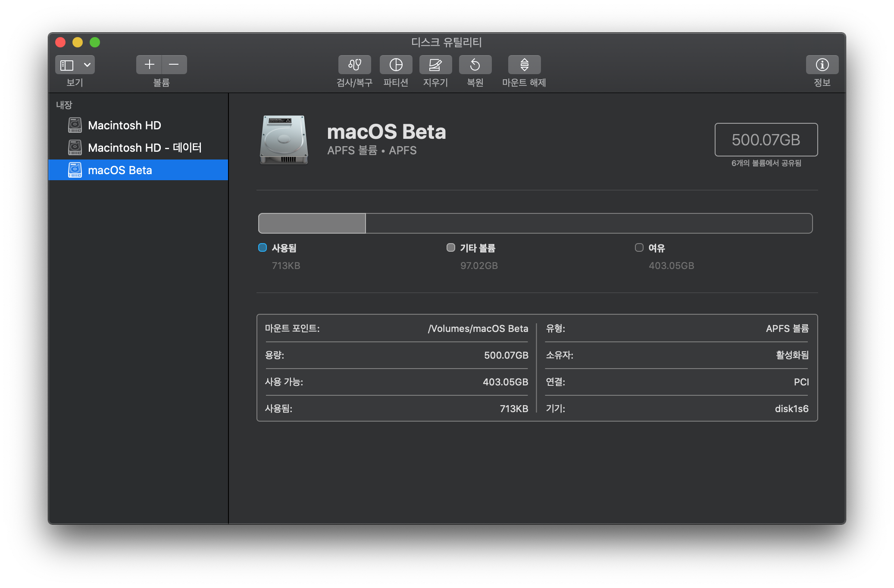894x588 pixels.
Task: Click the Unmount (마운트 해제) icon
Action: [524, 65]
